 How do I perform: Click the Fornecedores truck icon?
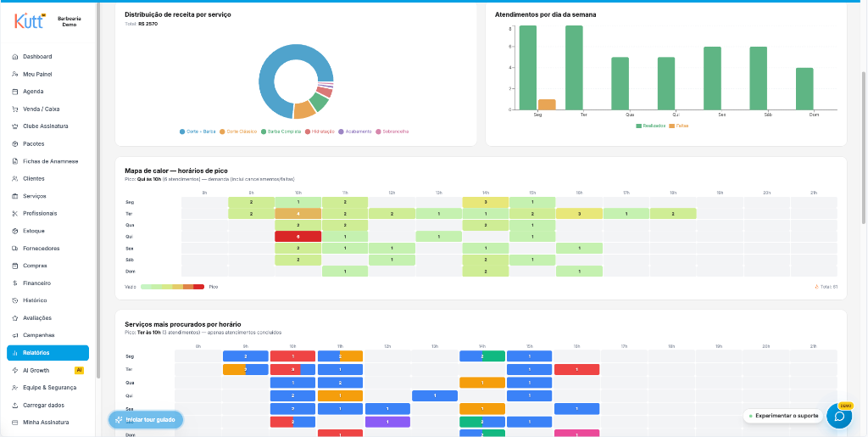point(15,249)
